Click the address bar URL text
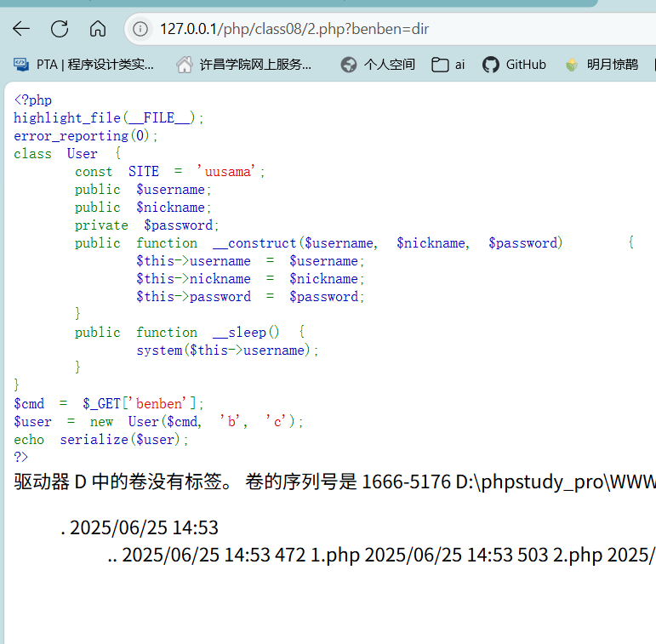The image size is (656, 644). (294, 29)
